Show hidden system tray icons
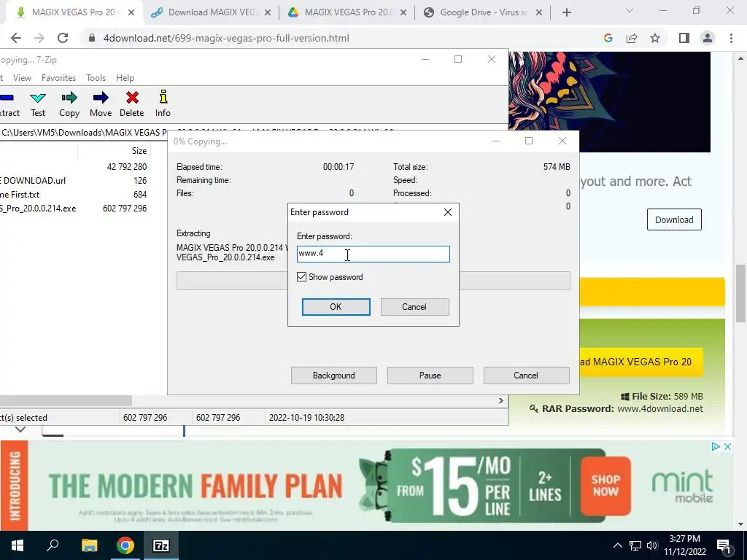The image size is (747, 560). click(617, 545)
